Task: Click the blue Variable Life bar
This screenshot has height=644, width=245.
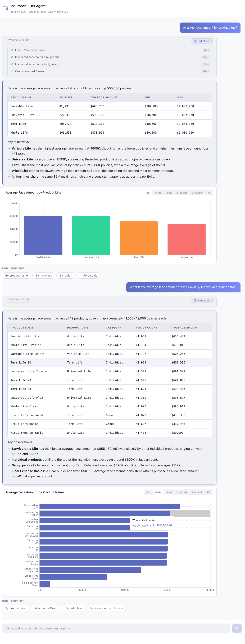Action: pos(43,235)
